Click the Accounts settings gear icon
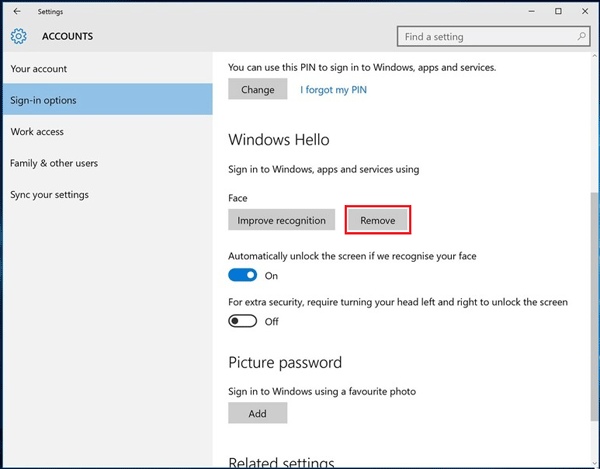 18,36
